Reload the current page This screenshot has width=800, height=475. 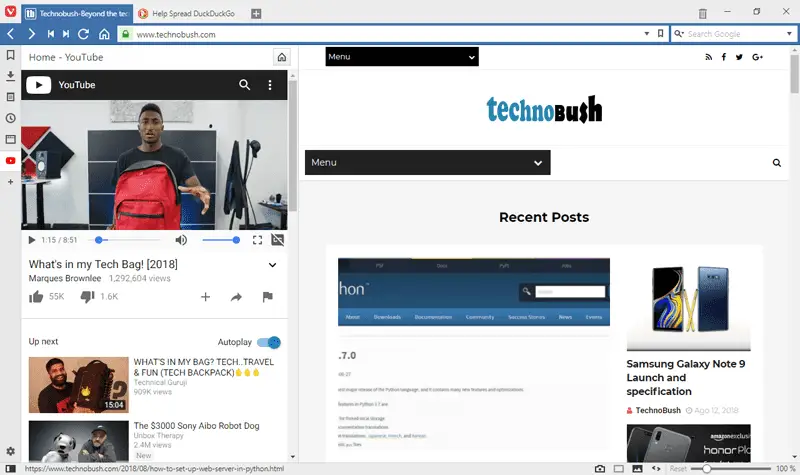point(84,34)
